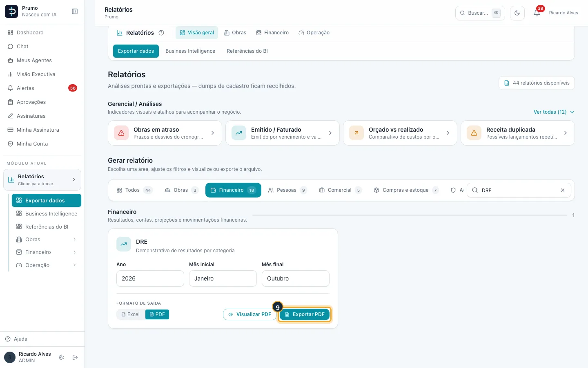
Task: Filter reports by Todos 44
Action: 134,190
